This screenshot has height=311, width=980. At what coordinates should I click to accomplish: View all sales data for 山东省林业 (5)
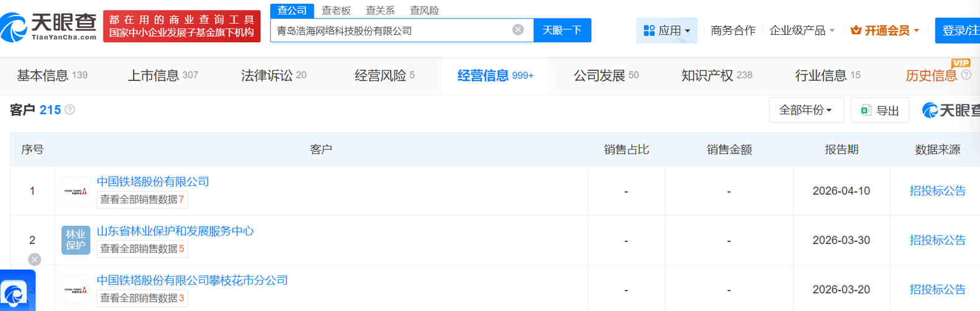tap(142, 249)
